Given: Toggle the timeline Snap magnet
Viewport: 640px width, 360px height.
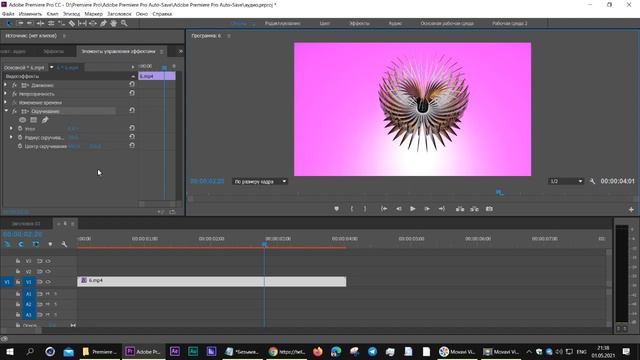Looking at the screenshot, I should (x=21, y=244).
